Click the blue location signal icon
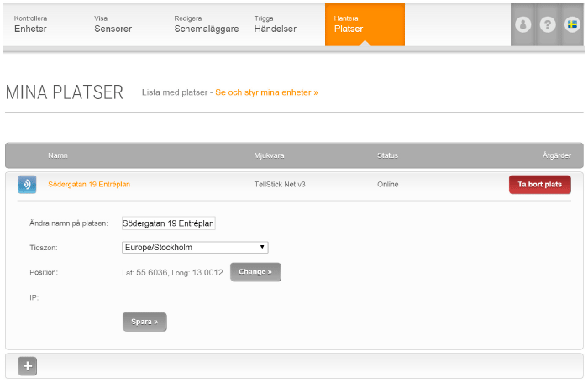This screenshot has width=588, height=383. (27, 185)
